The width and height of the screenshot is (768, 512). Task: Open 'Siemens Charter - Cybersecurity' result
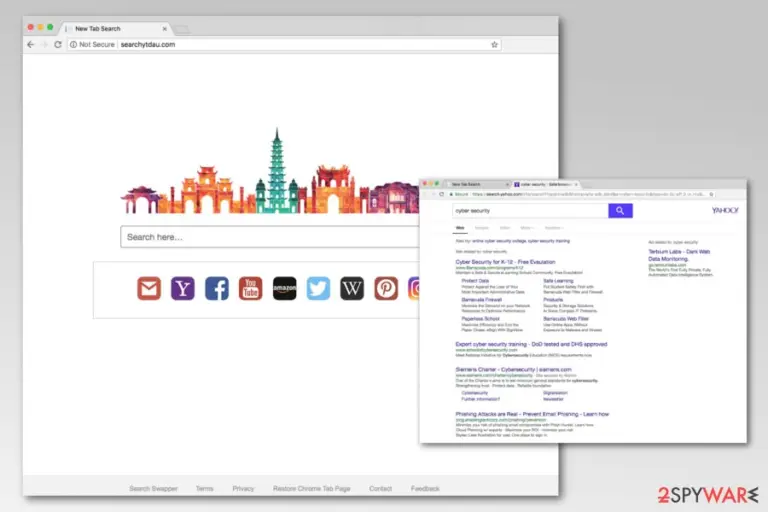[x=513, y=369]
